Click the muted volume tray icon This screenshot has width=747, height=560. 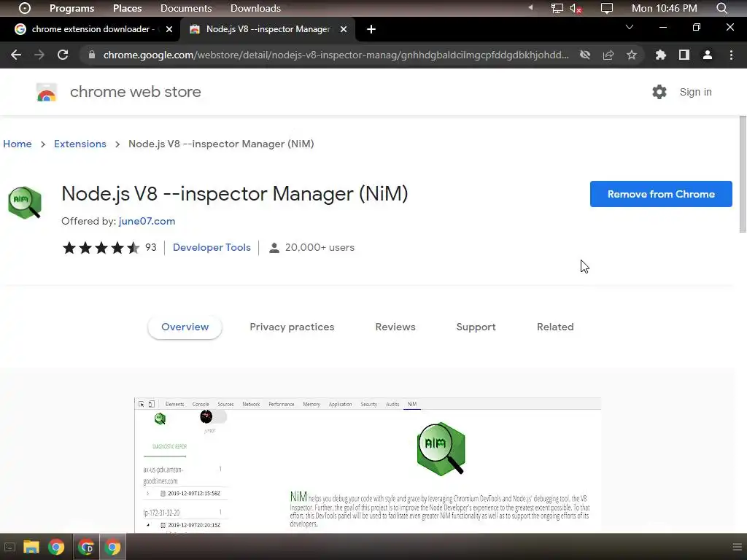576,8
